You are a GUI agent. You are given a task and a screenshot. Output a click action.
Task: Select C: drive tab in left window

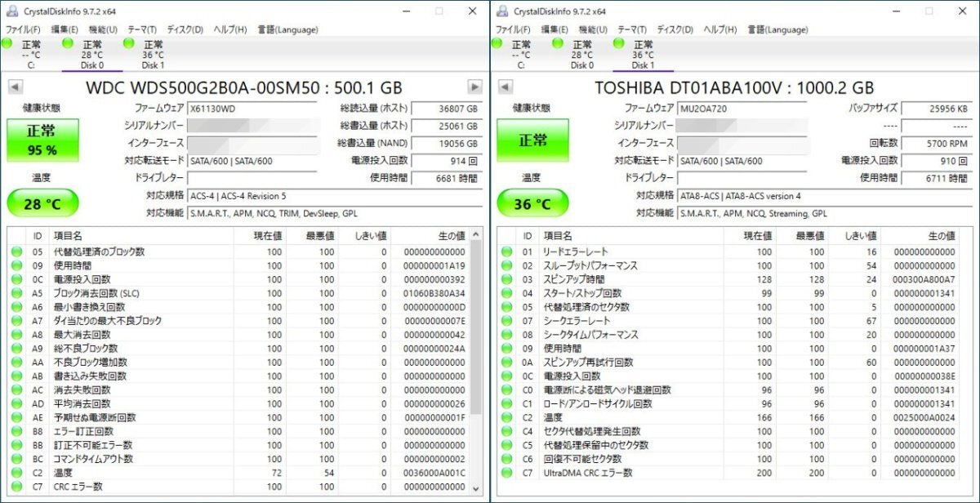tap(31, 55)
